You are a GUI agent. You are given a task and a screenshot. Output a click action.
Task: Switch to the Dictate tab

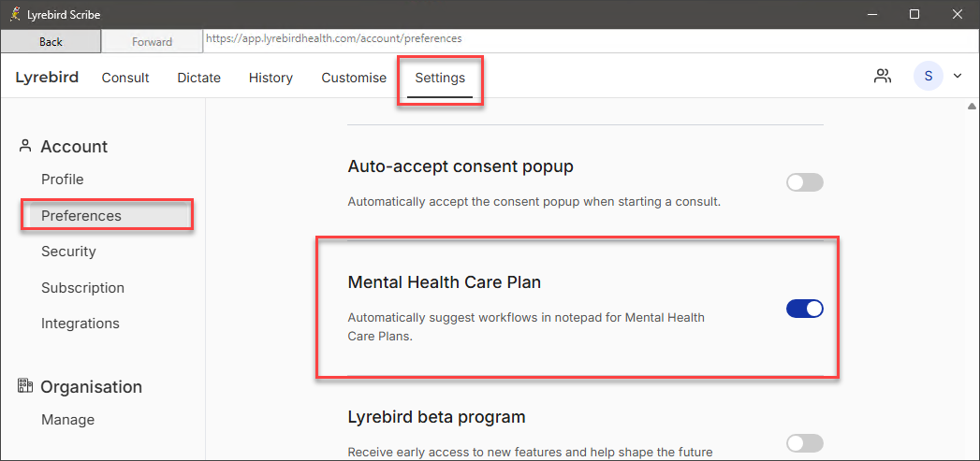click(x=198, y=79)
